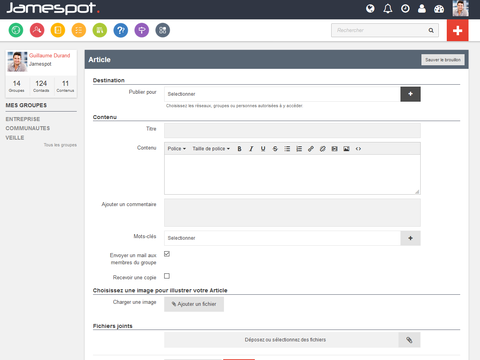This screenshot has width=480, height=360.
Task: Click the Contenu editor resize handle
Action: 417,192
